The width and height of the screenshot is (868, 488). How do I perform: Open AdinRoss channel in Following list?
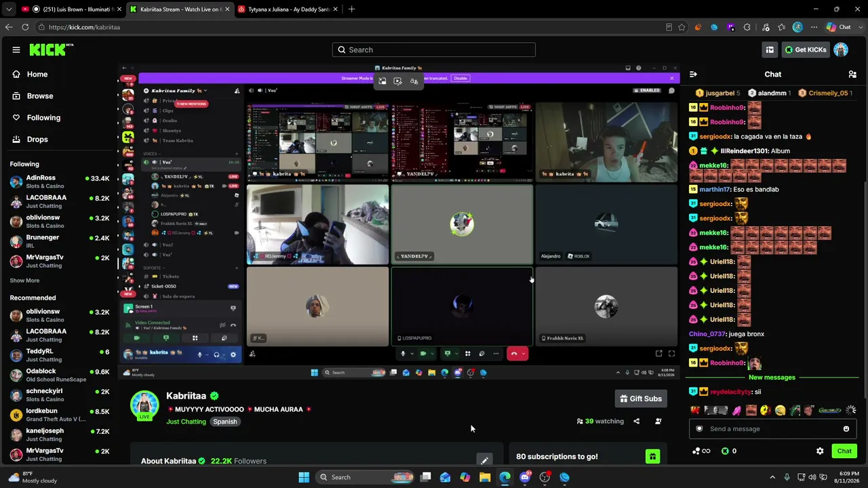click(60, 182)
